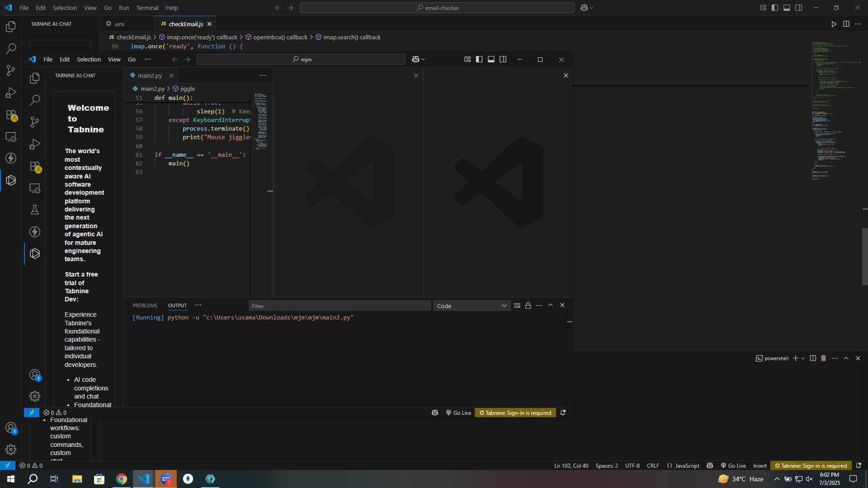Open notifications bell in mjm status bar
868x488 pixels.
(x=563, y=413)
